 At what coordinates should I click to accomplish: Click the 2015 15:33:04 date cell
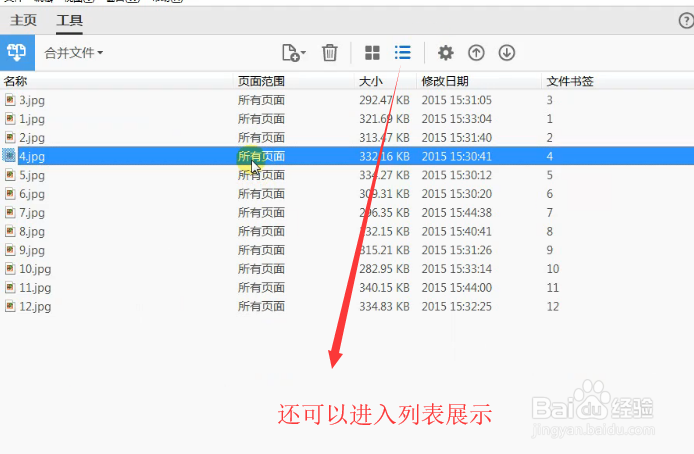456,119
